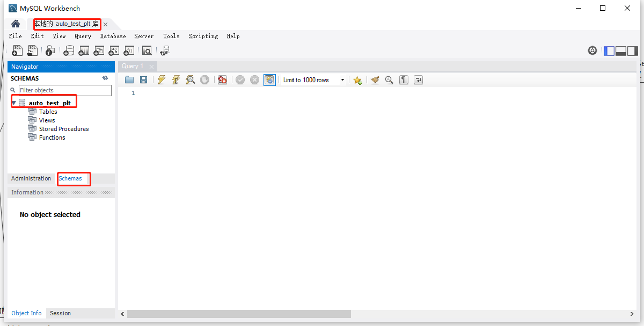
Task: Create a new stored procedure icon
Action: [x=114, y=50]
